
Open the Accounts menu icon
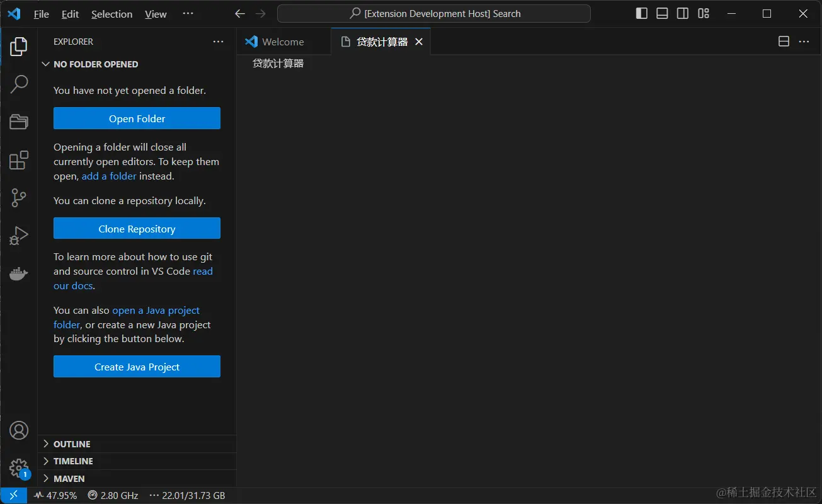point(19,430)
